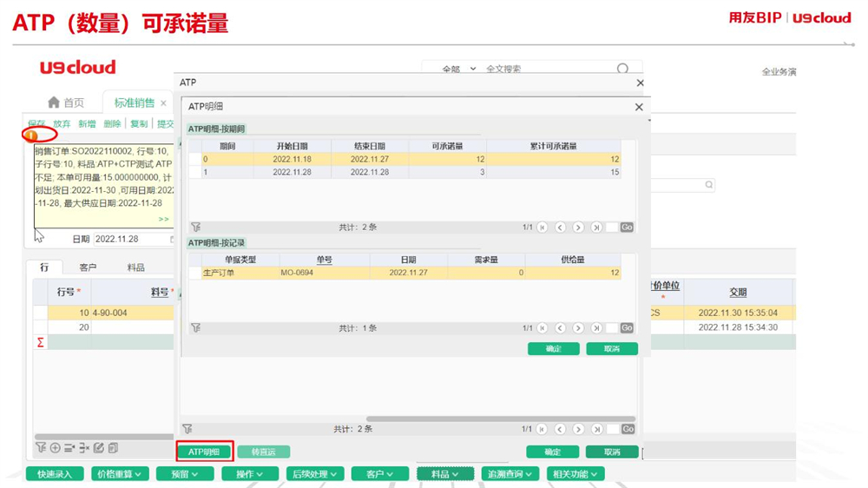Image resolution: width=868 pixels, height=488 pixels.
Task: Click copy-row icon in line toolbar
Action: tap(113, 447)
